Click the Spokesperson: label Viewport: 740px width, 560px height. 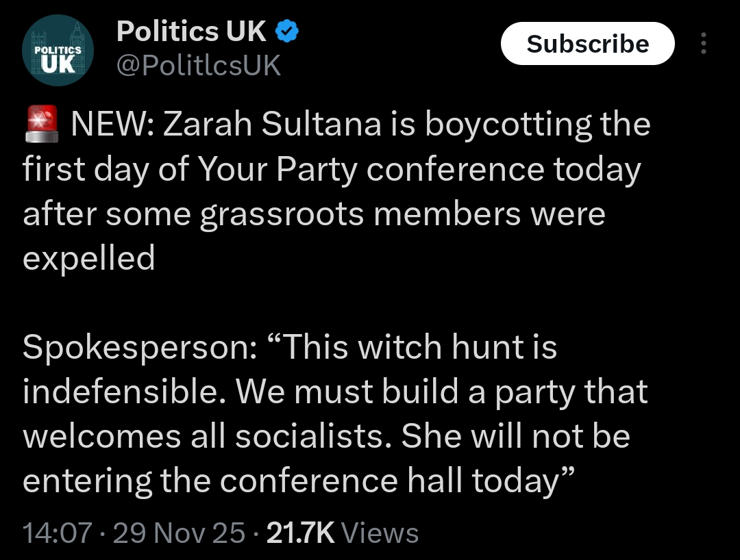point(140,348)
